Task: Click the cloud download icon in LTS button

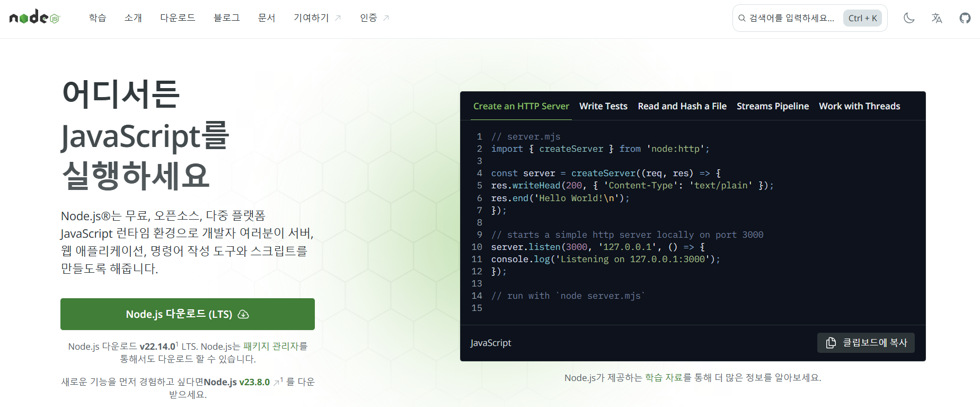Action: (x=243, y=314)
